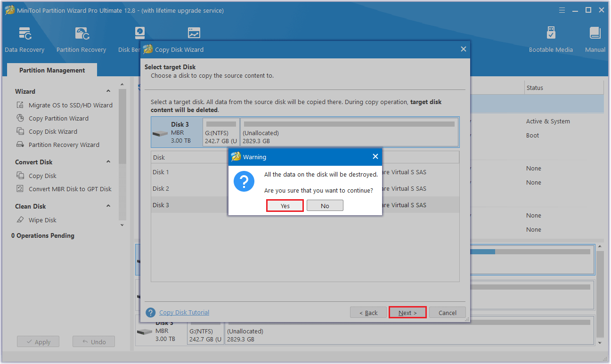Image resolution: width=611 pixels, height=364 pixels.
Task: Confirm warning by clicking Yes
Action: click(x=285, y=206)
